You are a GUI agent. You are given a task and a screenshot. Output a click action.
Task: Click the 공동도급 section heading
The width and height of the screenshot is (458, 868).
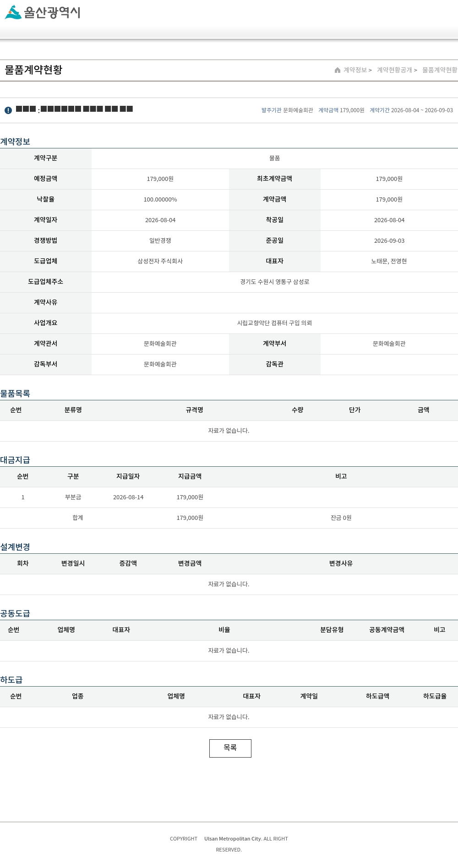click(15, 613)
